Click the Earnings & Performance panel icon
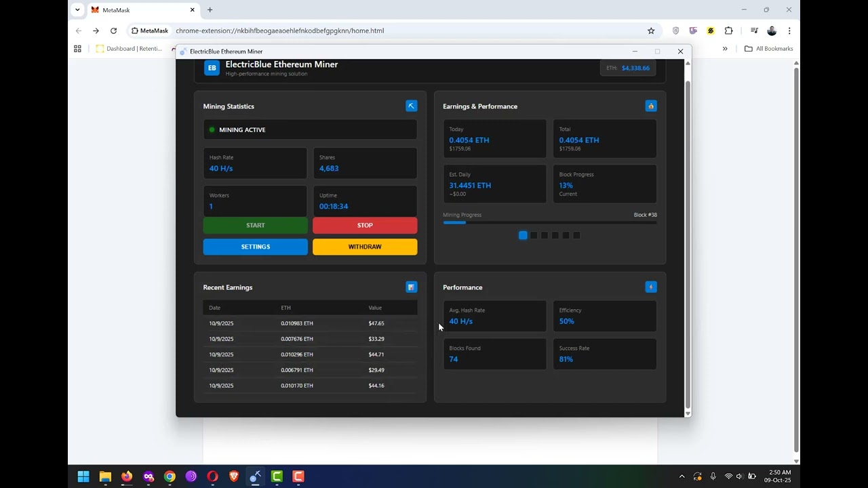The height and width of the screenshot is (488, 868). (x=651, y=106)
